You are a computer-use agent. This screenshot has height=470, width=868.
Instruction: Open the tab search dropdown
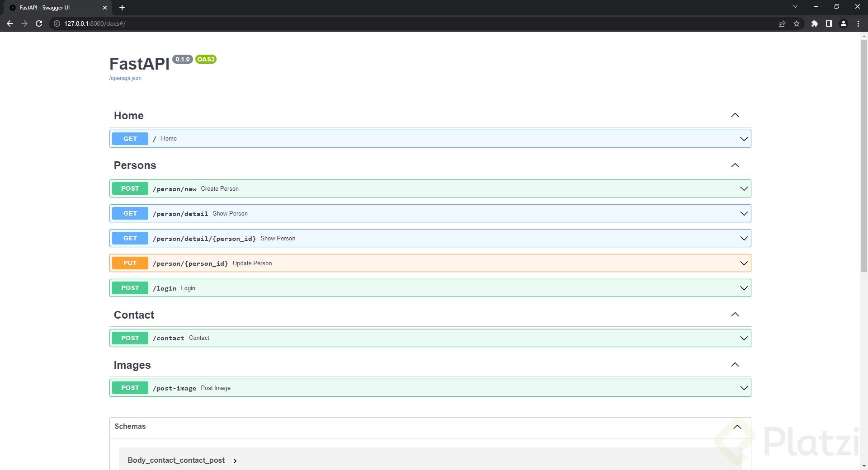coord(795,7)
